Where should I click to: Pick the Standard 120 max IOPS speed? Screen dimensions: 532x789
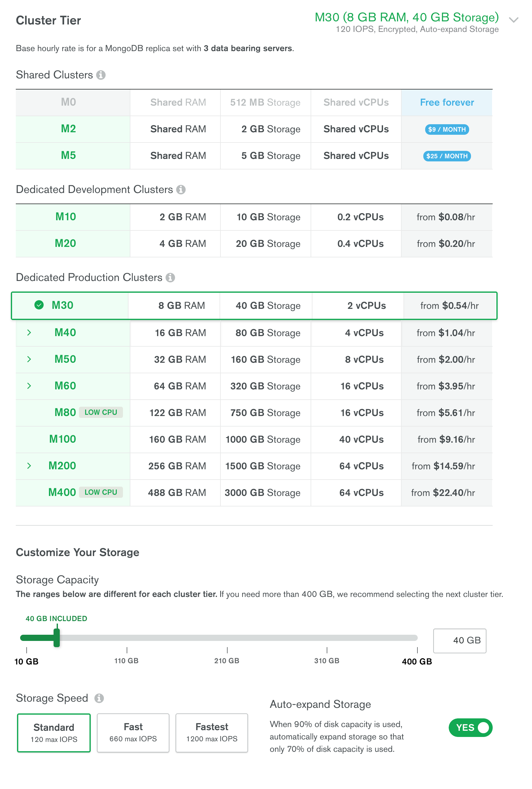point(54,733)
